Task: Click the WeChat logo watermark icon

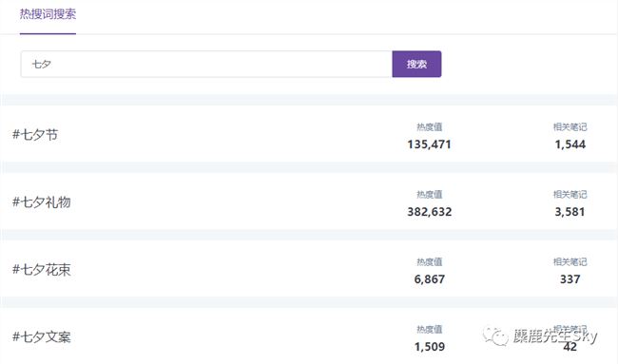Action: point(495,336)
